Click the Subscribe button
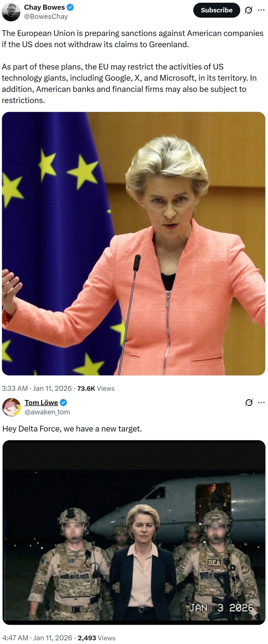 pyautogui.click(x=217, y=10)
